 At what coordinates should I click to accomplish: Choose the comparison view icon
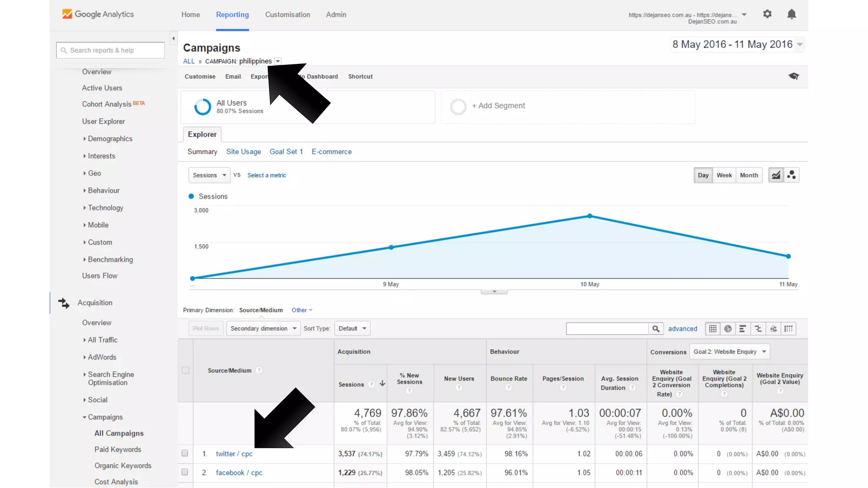pyautogui.click(x=758, y=329)
